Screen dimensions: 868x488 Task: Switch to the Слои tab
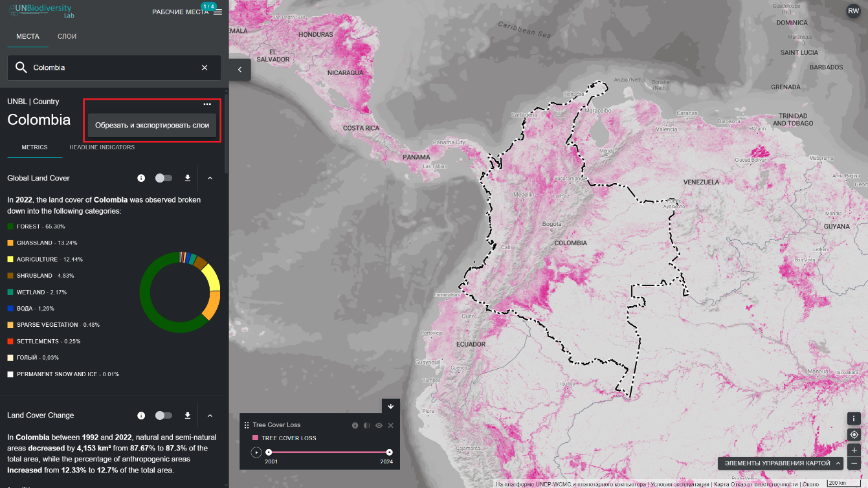click(67, 36)
